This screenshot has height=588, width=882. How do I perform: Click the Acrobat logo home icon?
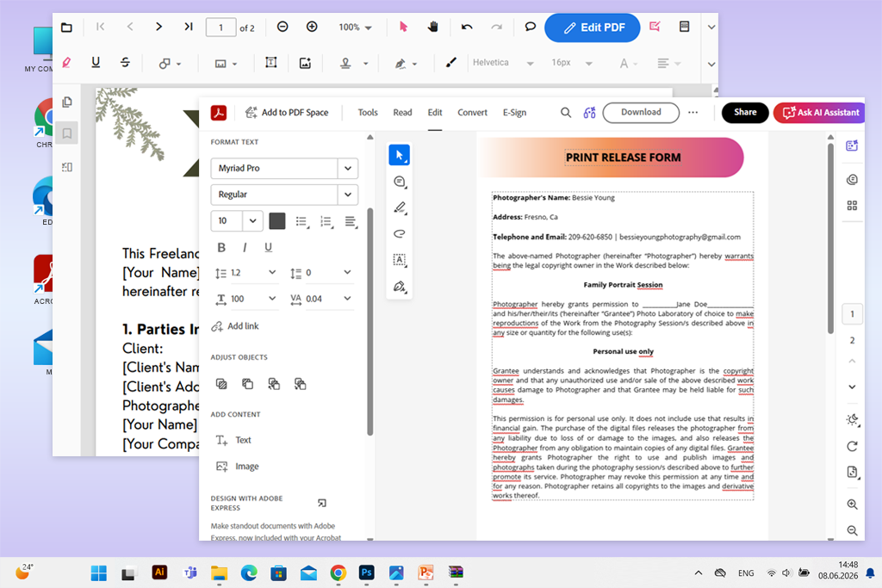click(x=218, y=113)
